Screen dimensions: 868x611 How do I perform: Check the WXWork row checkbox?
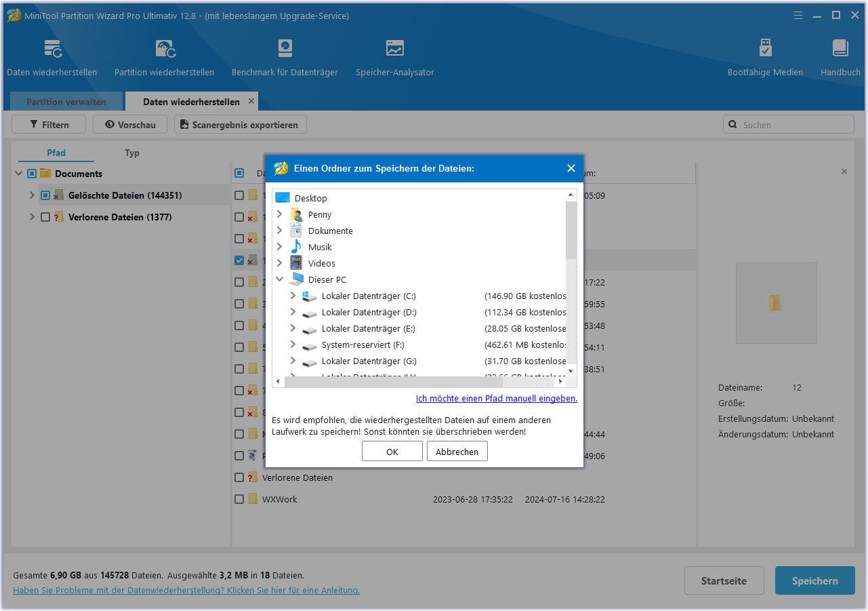[239, 499]
